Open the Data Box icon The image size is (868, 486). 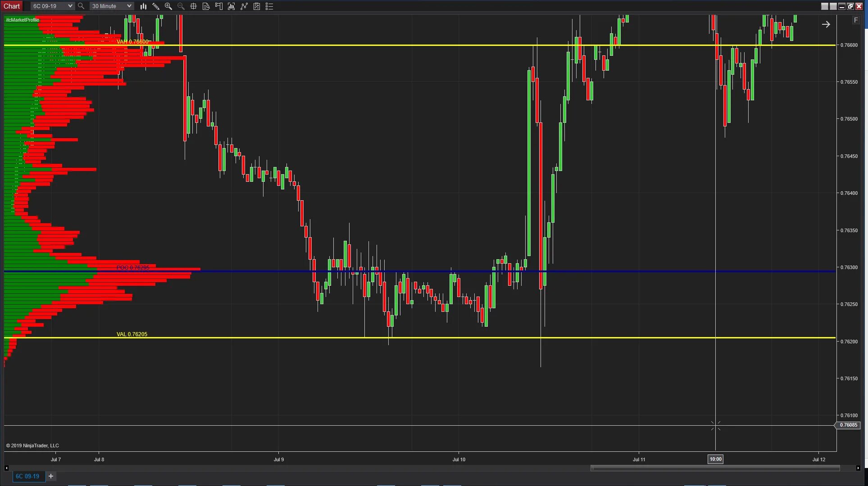[x=206, y=6]
